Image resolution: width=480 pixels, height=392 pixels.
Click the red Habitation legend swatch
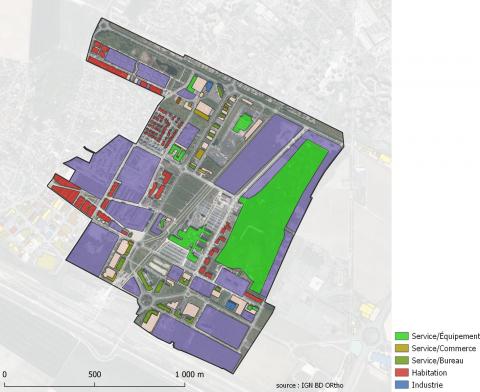point(402,372)
